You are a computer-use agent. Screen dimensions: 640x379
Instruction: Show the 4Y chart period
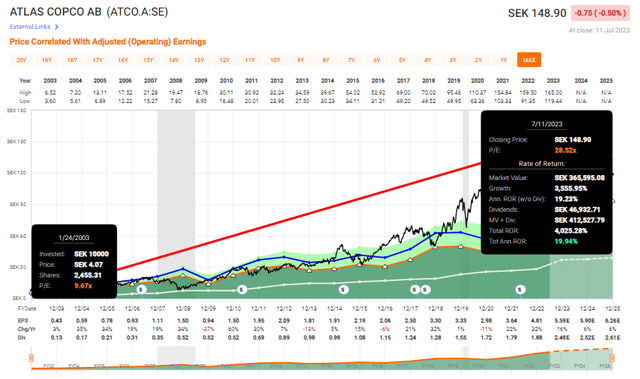[x=427, y=60]
